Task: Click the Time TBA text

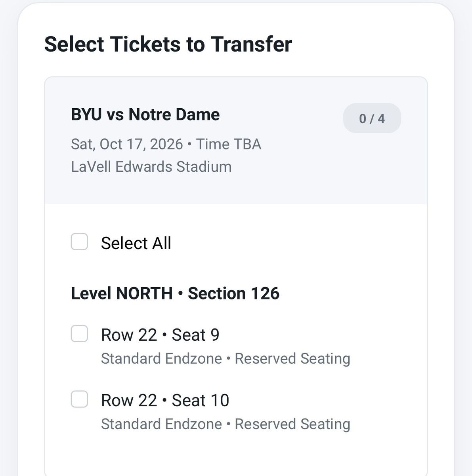Action: pyautogui.click(x=229, y=144)
